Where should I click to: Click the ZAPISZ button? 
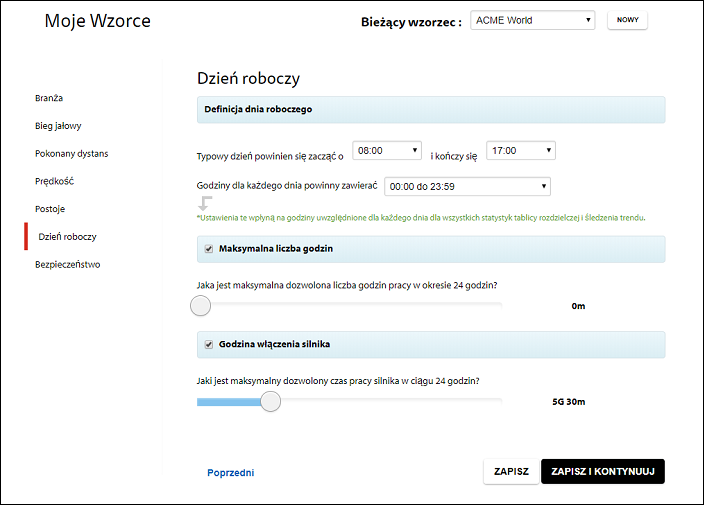click(511, 471)
